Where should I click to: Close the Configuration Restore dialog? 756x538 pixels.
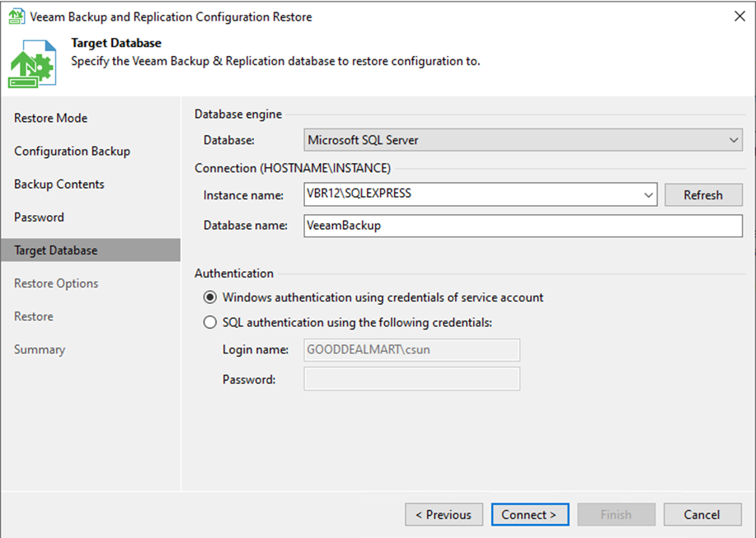tap(740, 16)
